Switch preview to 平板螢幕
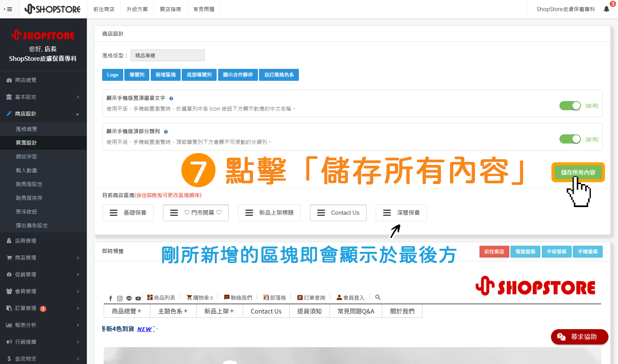This screenshot has width=618, height=364. (x=556, y=252)
